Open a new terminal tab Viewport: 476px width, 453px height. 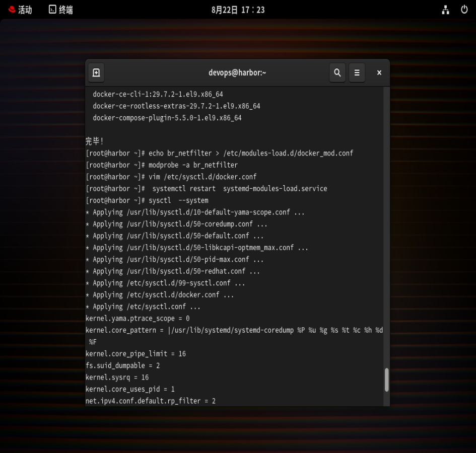(96, 73)
